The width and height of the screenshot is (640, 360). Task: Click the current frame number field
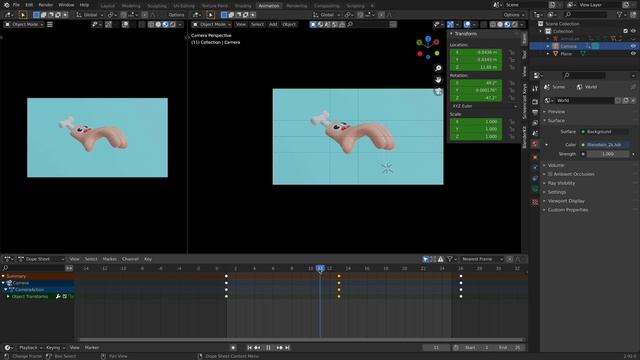(436, 348)
